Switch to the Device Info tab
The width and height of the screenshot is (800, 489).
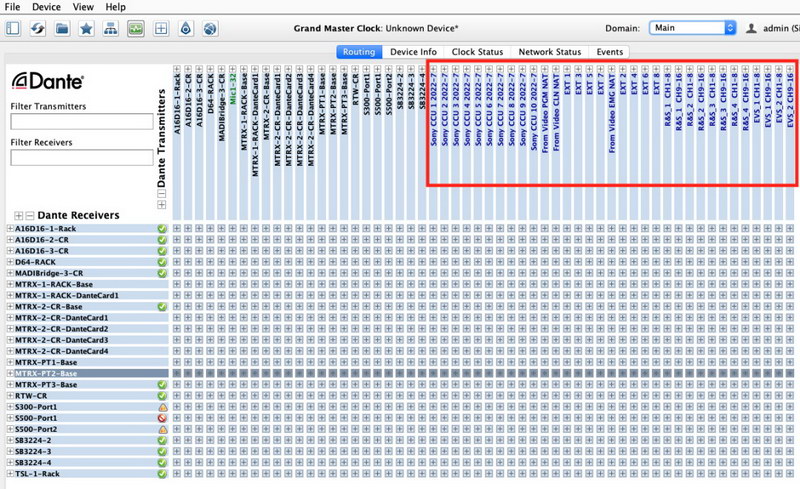413,52
